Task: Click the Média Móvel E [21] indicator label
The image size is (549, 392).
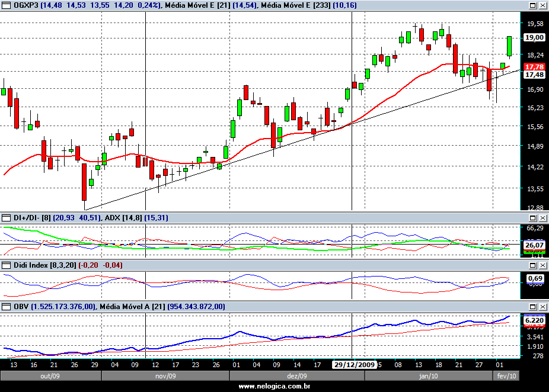Action: click(198, 5)
